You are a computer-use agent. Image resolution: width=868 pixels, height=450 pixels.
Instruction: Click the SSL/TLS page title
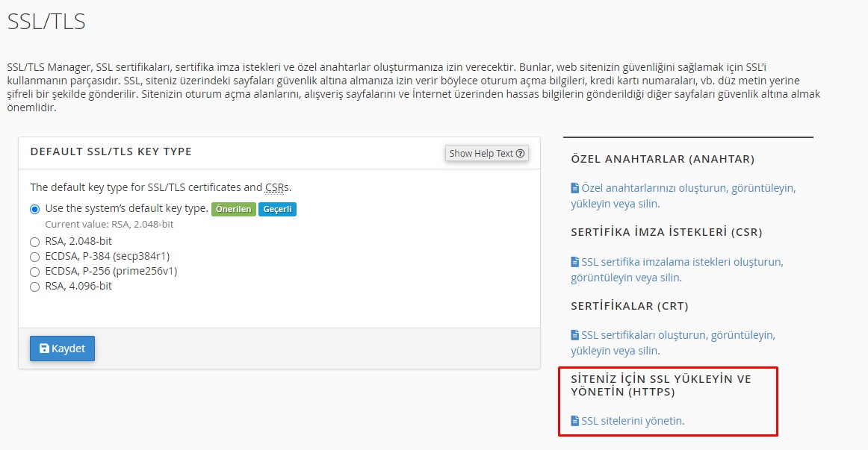(x=46, y=22)
